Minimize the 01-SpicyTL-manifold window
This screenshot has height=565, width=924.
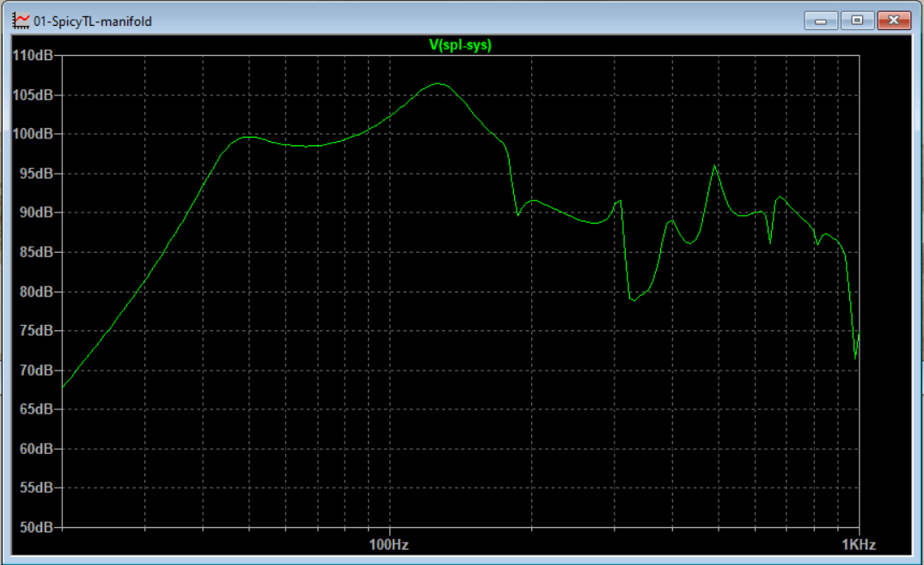tap(821, 21)
